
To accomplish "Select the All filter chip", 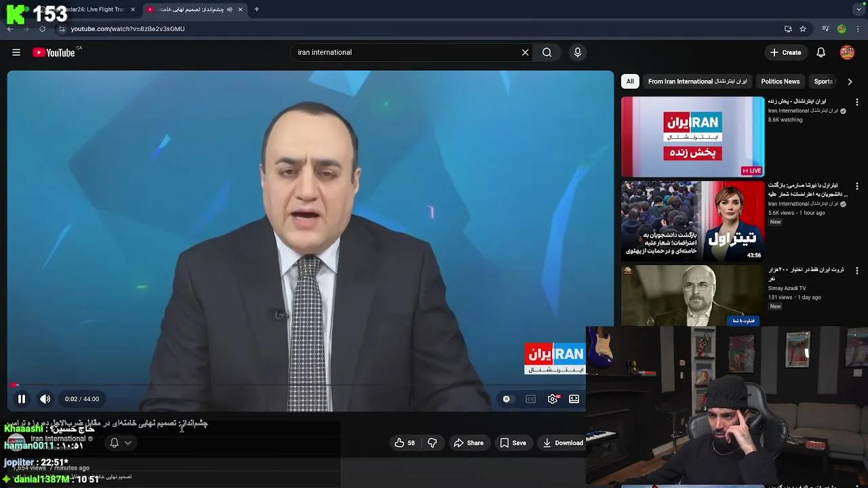I will 630,81.
